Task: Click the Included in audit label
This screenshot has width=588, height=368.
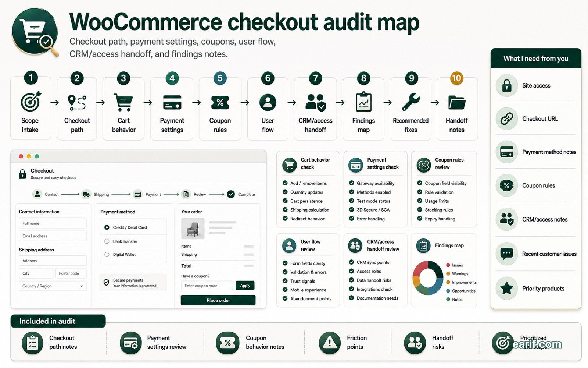Action: (x=58, y=321)
